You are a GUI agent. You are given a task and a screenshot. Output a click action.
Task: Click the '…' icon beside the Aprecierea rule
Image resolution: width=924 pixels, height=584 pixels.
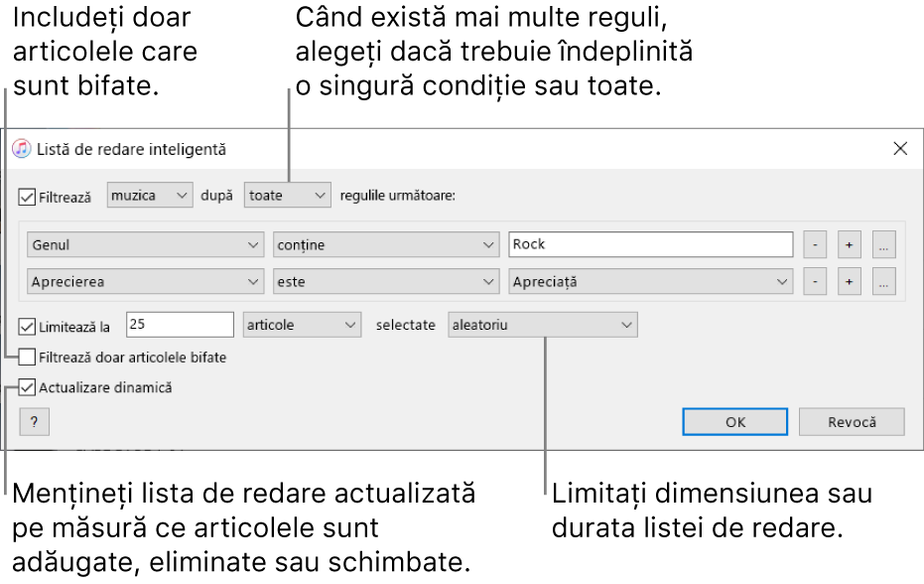[x=883, y=281]
